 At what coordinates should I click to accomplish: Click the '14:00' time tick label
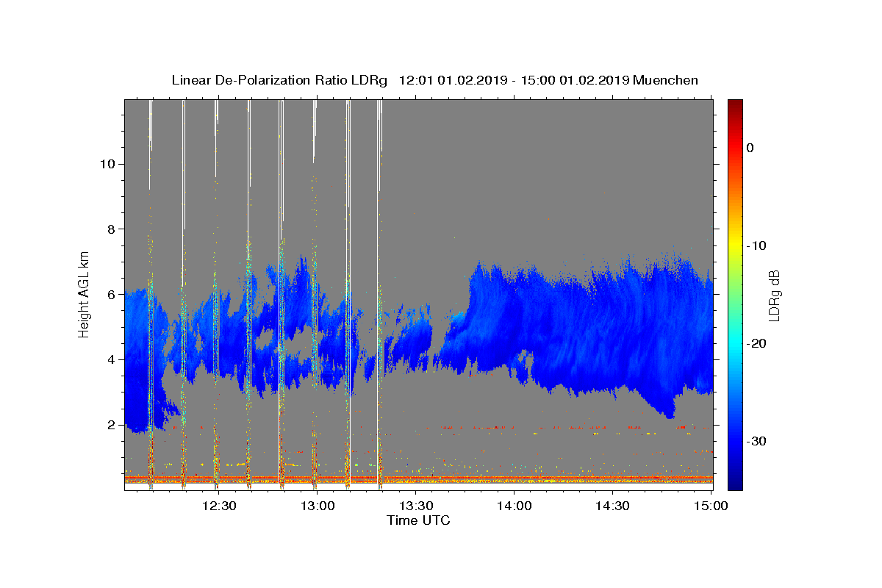click(x=514, y=506)
